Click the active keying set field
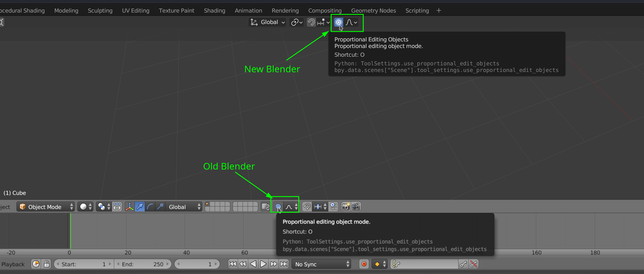This screenshot has width=644, height=274. coord(425,264)
